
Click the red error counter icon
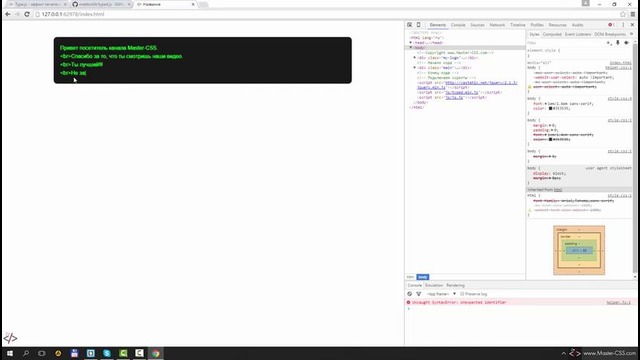coord(611,25)
